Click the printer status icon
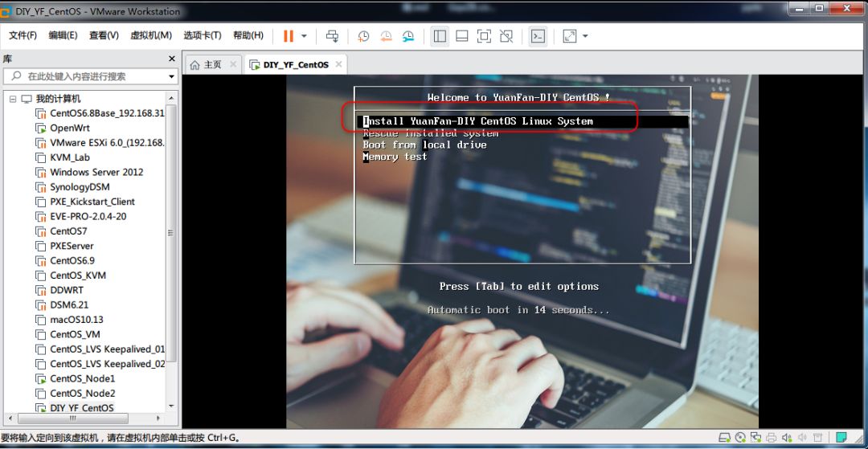868x449 pixels. [x=772, y=438]
